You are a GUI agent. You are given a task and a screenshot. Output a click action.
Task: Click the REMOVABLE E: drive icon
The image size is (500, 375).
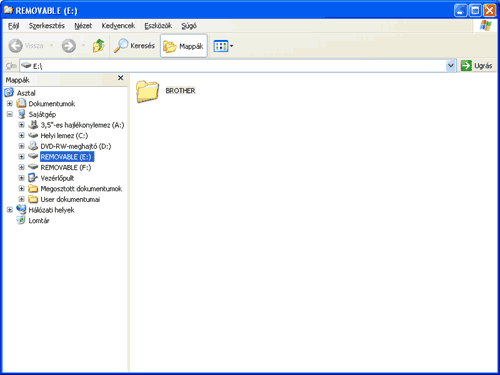pos(33,156)
